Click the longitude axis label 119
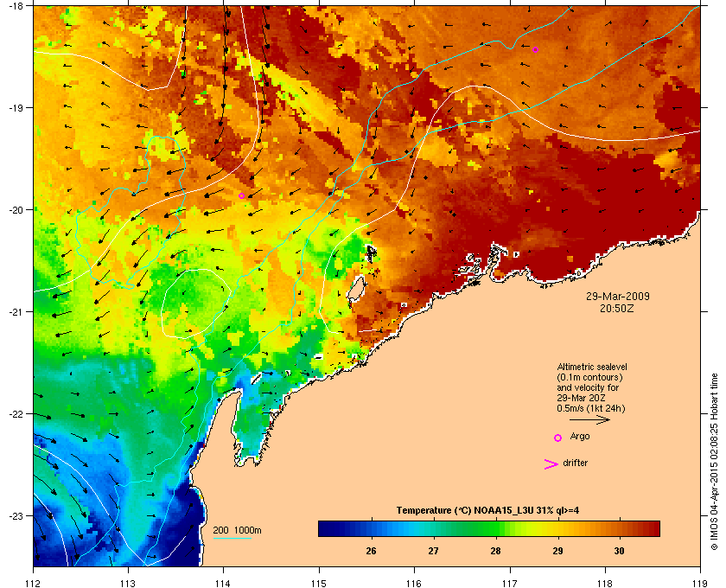Viewport: 726px width, 588px height. click(x=700, y=584)
